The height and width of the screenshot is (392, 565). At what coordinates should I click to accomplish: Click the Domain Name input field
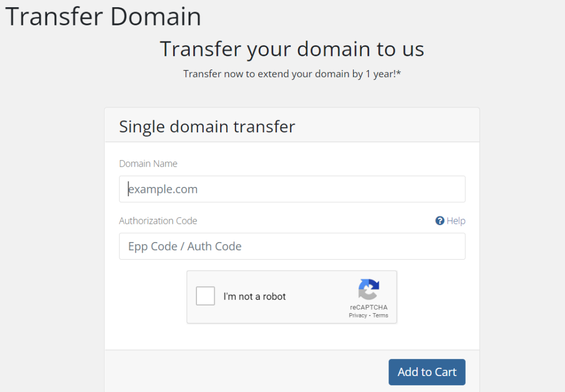pyautogui.click(x=292, y=189)
